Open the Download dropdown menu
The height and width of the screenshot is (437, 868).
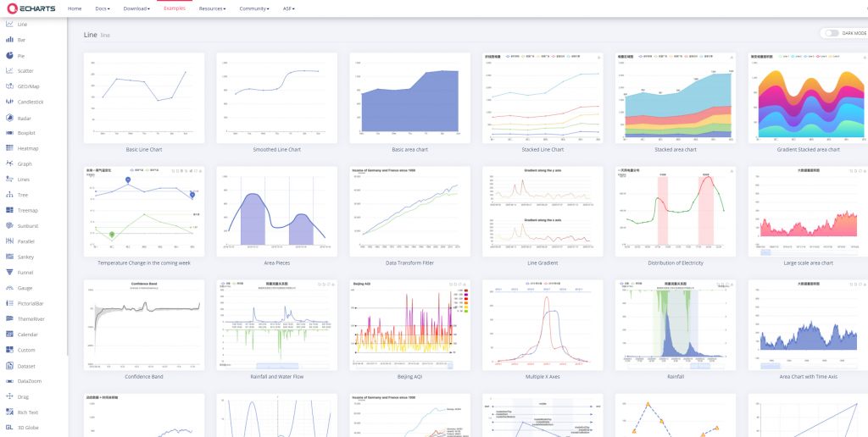[136, 8]
